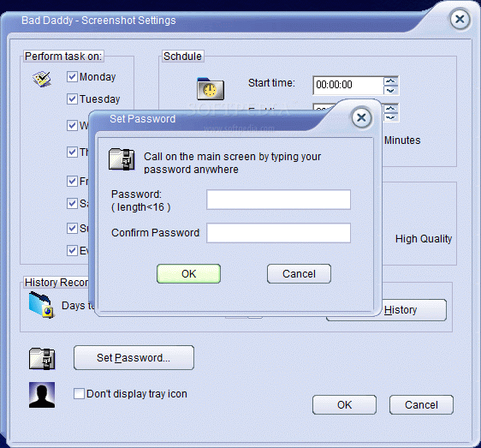This screenshot has width=481, height=448.
Task: Toggle the Thursday checkbox
Action: [x=72, y=152]
